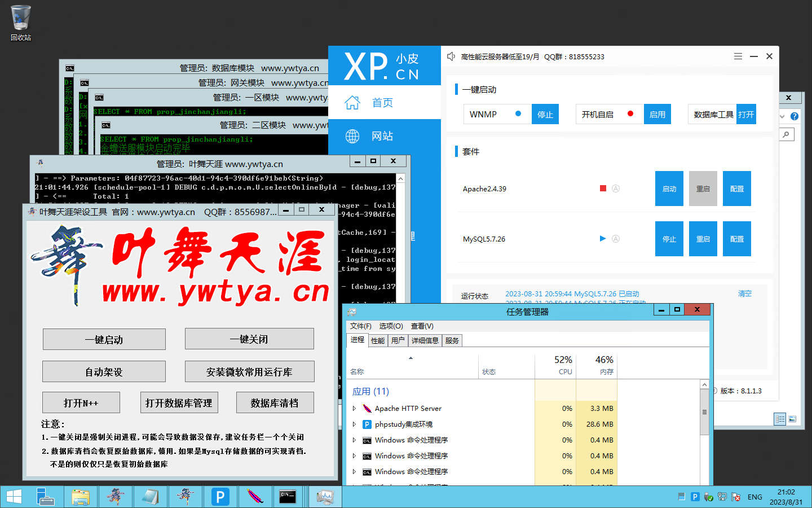Click 数据库清档 button
Viewport: 812px width, 508px height.
pos(275,402)
